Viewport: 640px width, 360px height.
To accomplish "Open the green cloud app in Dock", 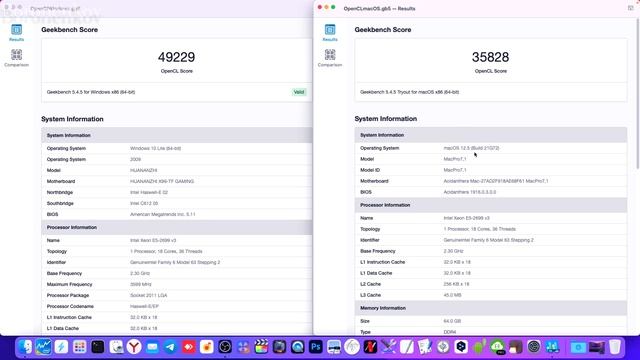I will [x=497, y=347].
